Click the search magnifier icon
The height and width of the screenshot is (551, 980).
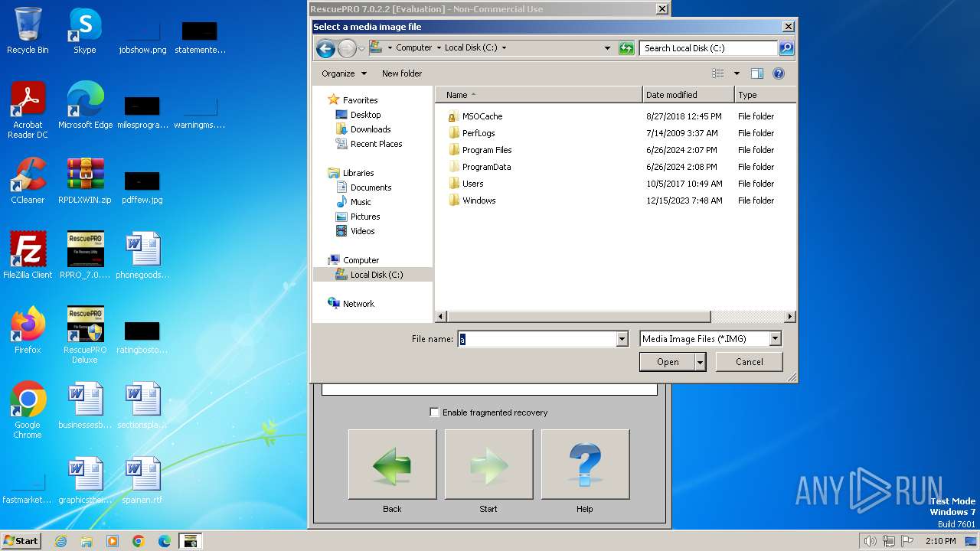click(x=786, y=47)
